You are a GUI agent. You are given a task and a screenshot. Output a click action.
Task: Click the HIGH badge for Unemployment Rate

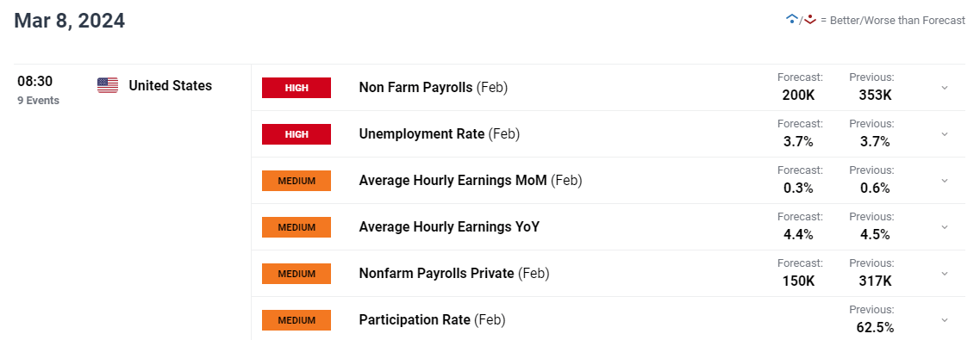[296, 133]
